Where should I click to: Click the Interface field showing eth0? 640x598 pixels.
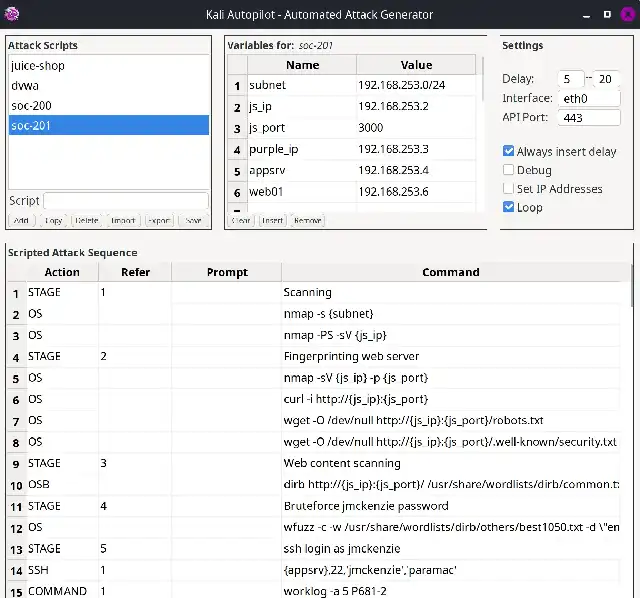pyautogui.click(x=590, y=98)
